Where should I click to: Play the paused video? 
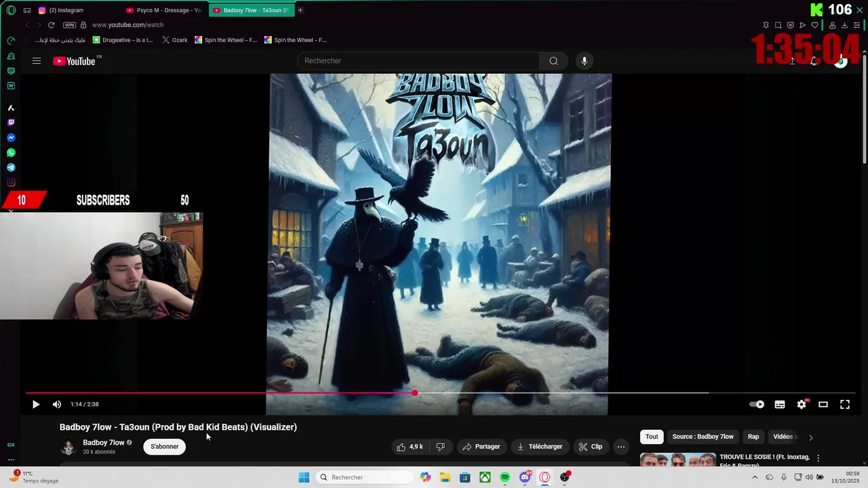[x=36, y=405]
